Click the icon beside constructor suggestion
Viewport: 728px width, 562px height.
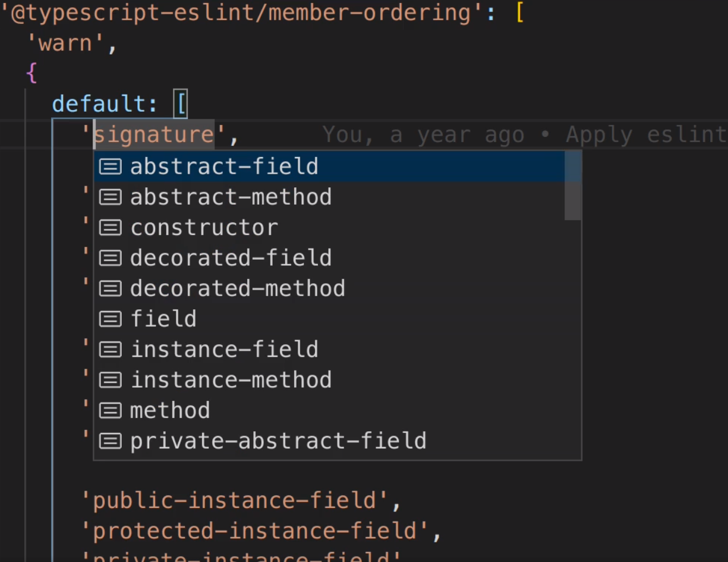[110, 228]
